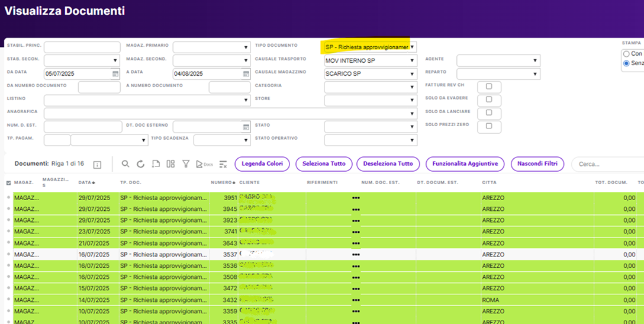Open the calendar picker for Da Data
The image size is (644, 324).
tap(115, 74)
